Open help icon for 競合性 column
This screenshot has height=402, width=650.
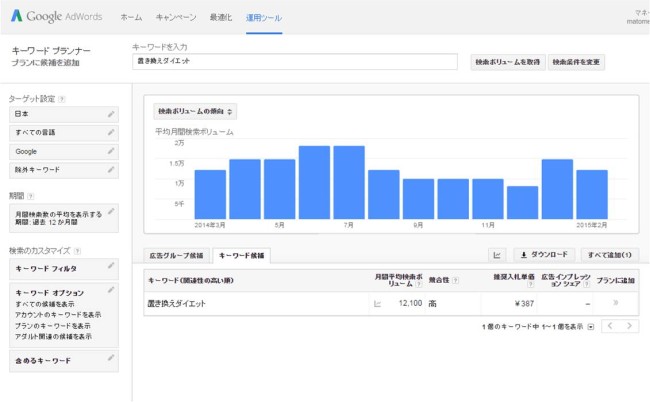click(x=455, y=281)
